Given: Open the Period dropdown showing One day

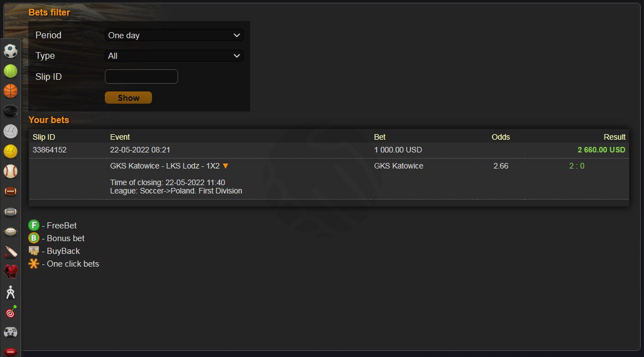Looking at the screenshot, I should point(174,35).
